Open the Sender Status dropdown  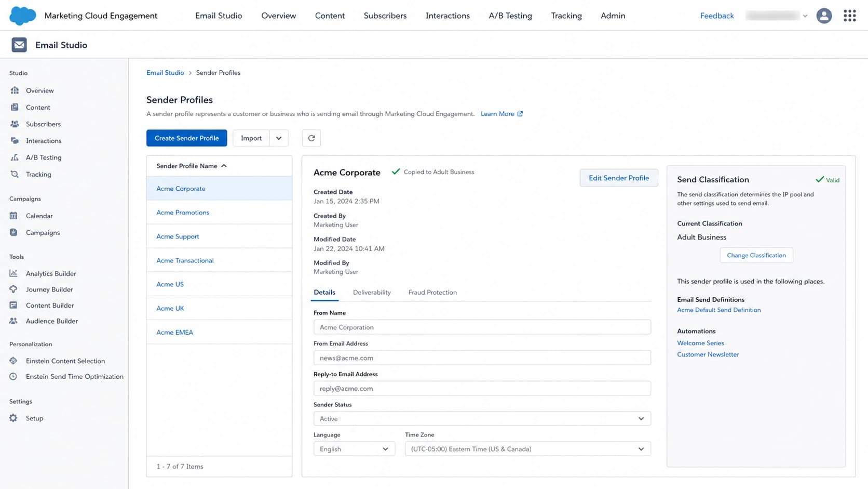tap(482, 419)
